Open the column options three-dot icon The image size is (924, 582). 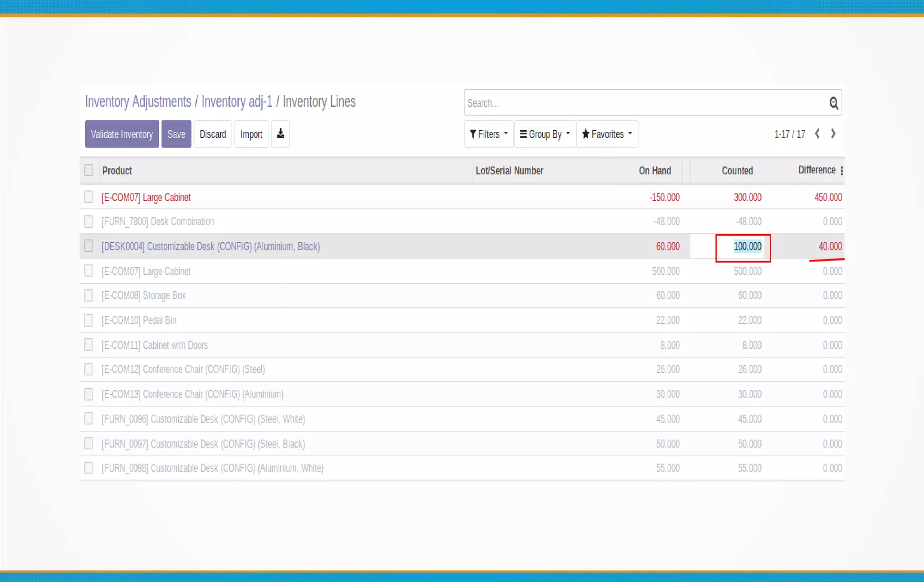841,171
